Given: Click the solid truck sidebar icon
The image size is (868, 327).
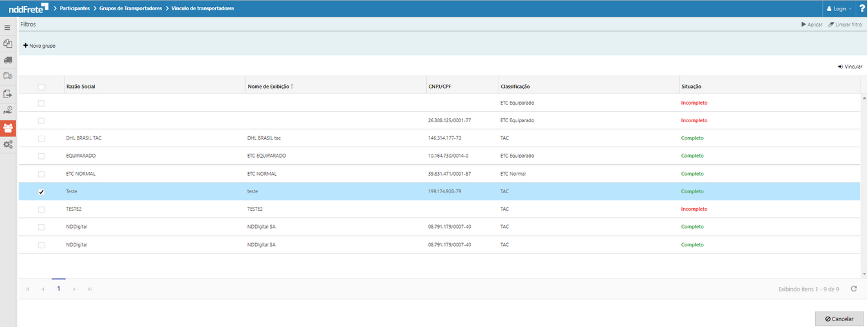Looking at the screenshot, I should coord(8,60).
